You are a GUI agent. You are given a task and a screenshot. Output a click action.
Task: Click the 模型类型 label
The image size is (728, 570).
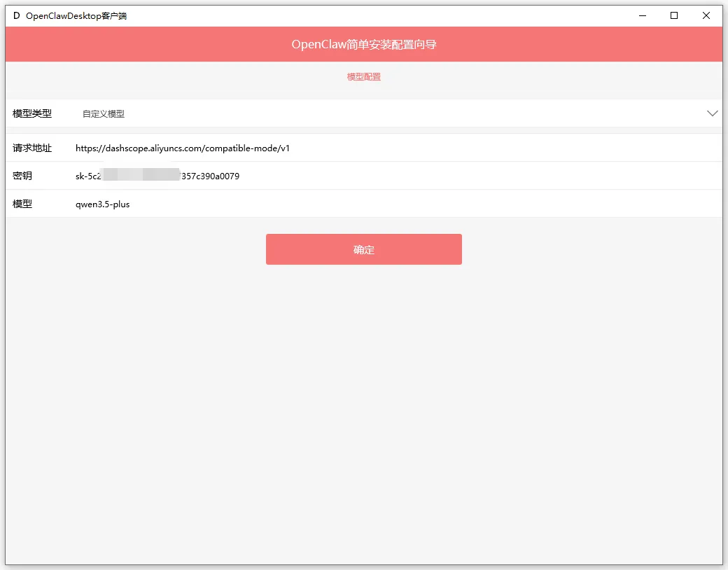point(32,113)
